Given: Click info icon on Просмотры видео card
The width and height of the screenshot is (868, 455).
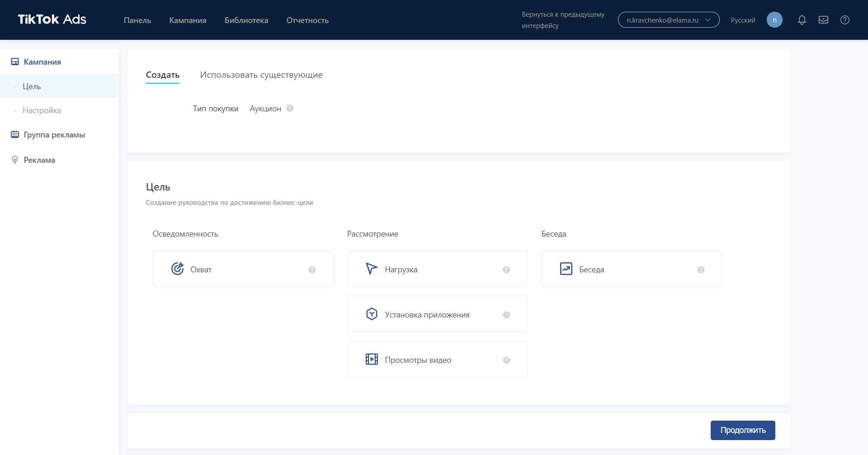Looking at the screenshot, I should [x=506, y=360].
